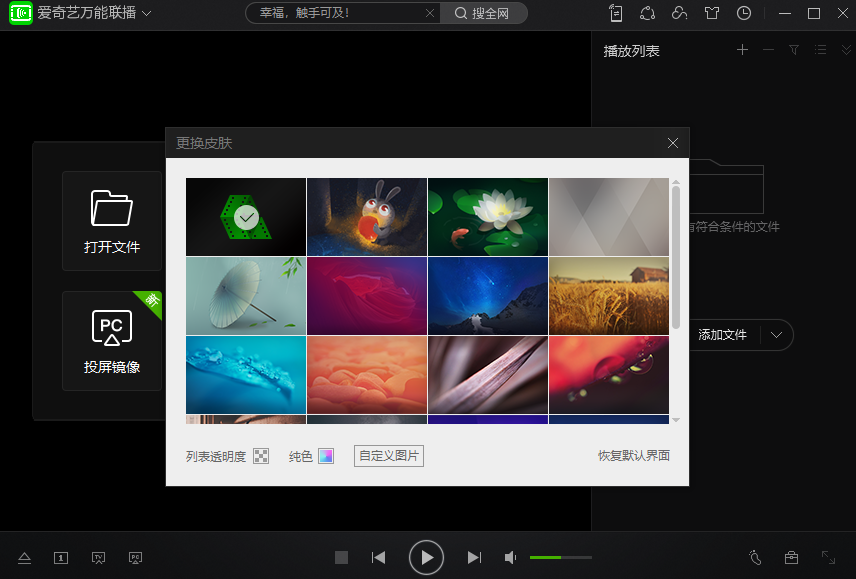Click the fullscreen arrows icon at bottom-right

click(x=828, y=558)
